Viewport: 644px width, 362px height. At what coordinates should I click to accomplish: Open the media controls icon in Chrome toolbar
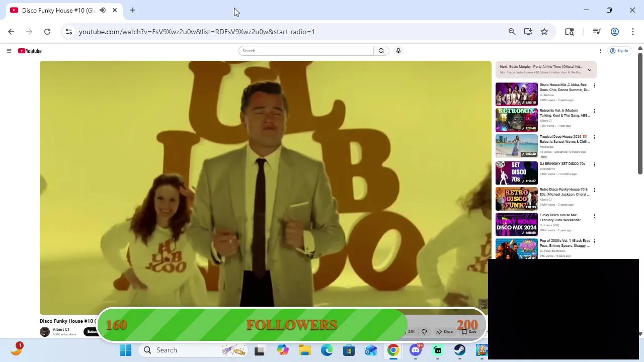[x=597, y=32]
